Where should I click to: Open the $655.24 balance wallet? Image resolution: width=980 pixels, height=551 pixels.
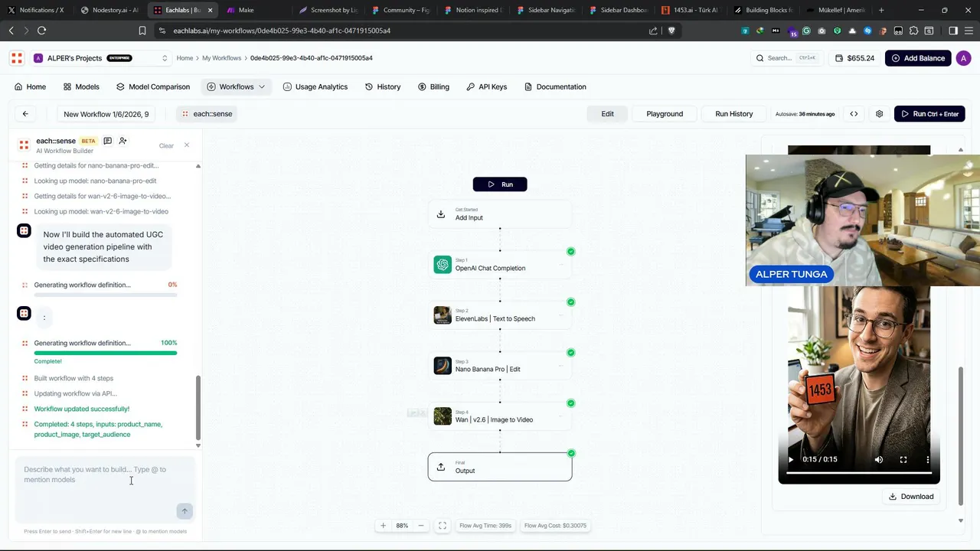coord(854,58)
